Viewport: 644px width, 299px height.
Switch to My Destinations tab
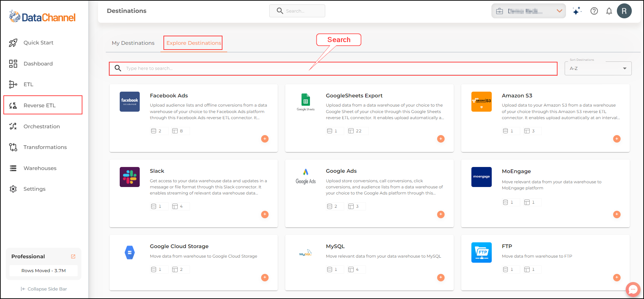133,43
